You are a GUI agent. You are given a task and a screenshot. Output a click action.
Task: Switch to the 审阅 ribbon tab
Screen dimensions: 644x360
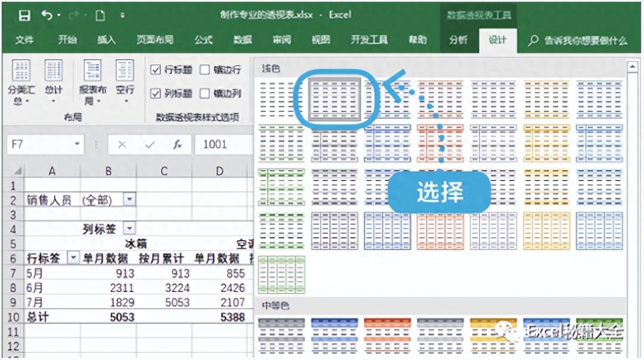[282, 40]
